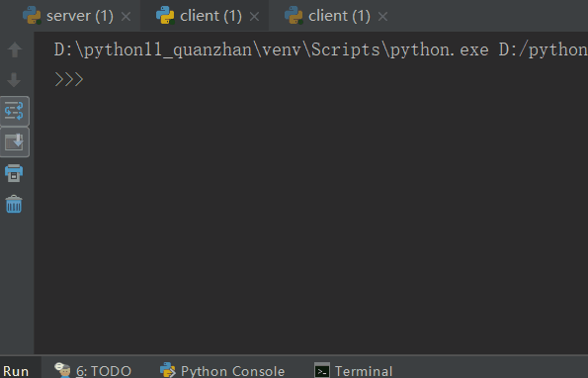Click the Down the stack trace arrow
Viewport: 588px width, 378px height.
[14, 80]
